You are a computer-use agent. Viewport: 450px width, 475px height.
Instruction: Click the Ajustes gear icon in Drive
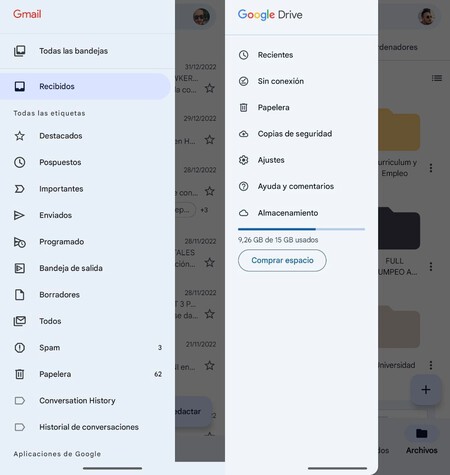[244, 160]
